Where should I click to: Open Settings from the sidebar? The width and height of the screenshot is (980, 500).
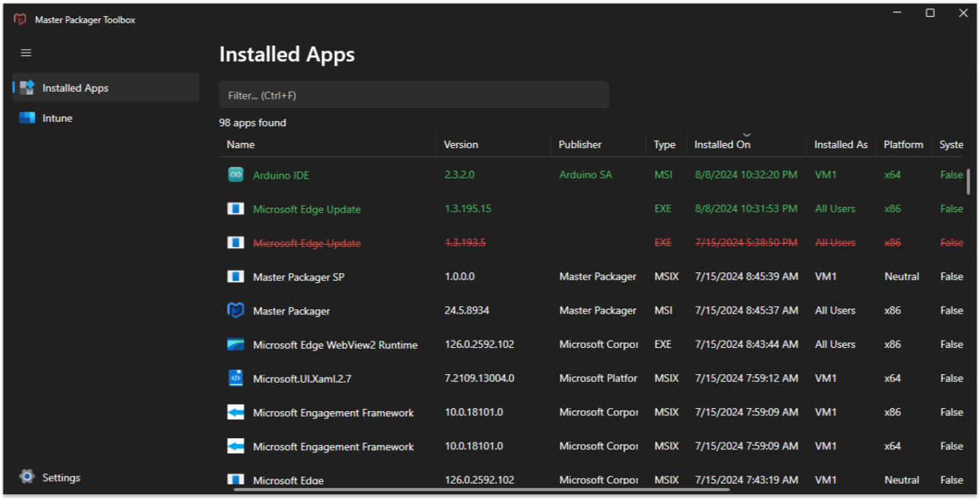[x=106, y=477]
